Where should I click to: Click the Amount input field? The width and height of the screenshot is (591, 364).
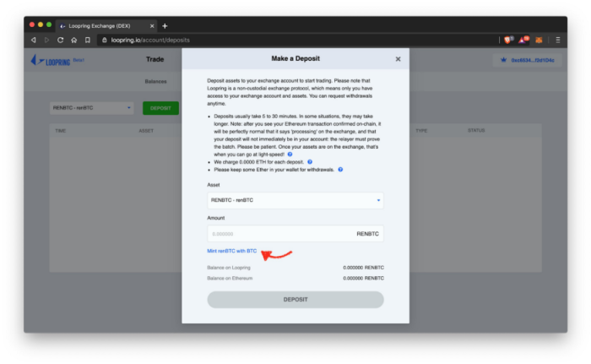point(295,233)
